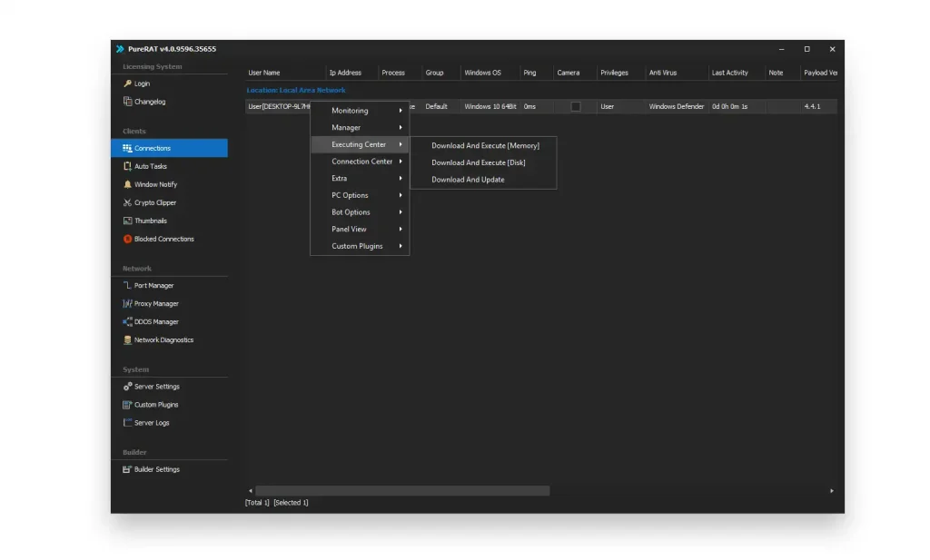Click the Server Logs sidebar link
The height and width of the screenshot is (560, 930).
(151, 423)
